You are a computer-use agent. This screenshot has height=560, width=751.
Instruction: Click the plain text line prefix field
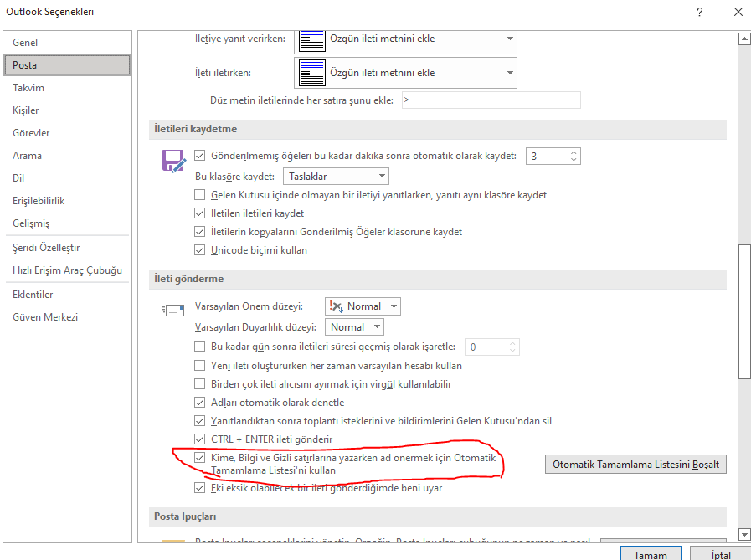(x=491, y=100)
